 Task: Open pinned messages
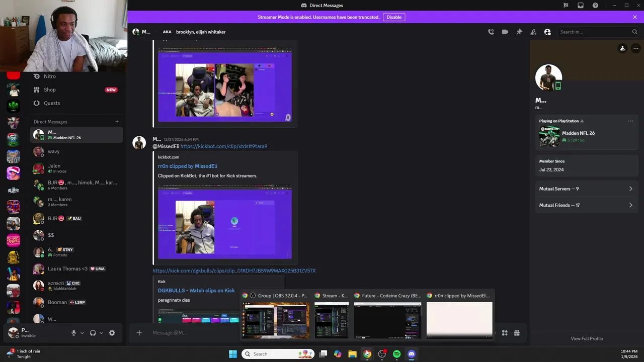point(519,32)
